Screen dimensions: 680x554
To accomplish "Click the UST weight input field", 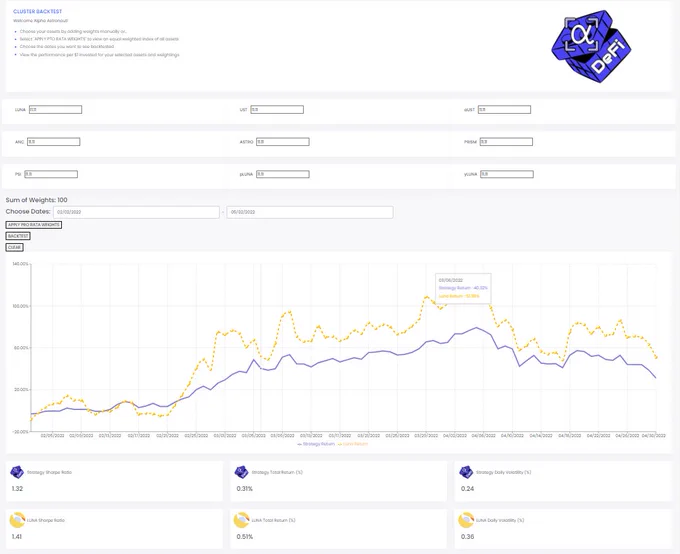I will point(277,110).
